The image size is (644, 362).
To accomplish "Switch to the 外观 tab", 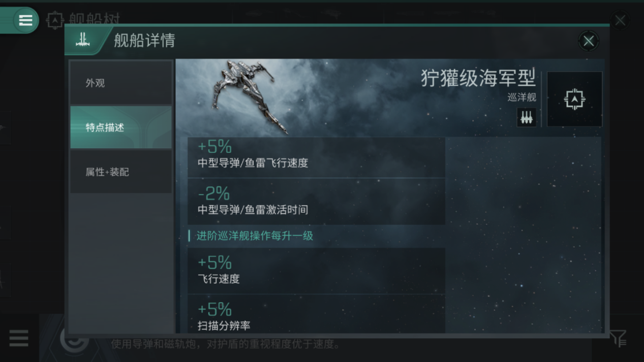I will (x=121, y=83).
